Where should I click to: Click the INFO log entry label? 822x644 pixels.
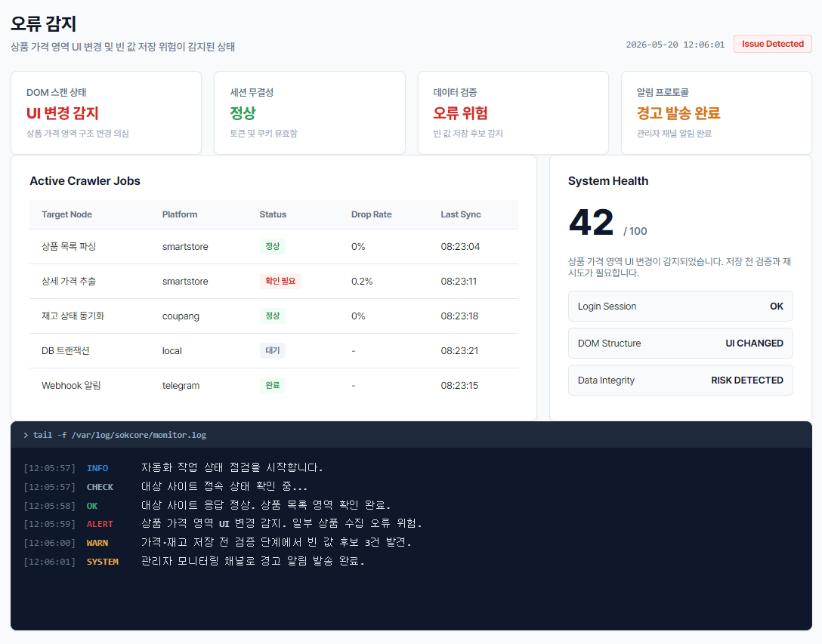click(97, 468)
